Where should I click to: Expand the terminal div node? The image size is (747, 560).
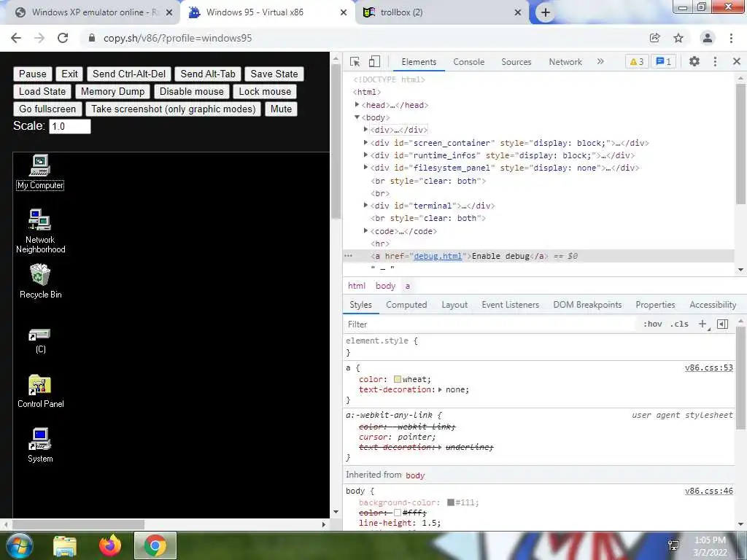[x=365, y=205]
